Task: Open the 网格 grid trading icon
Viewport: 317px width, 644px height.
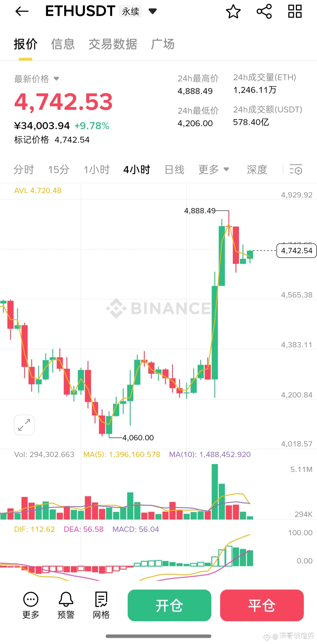Action: [101, 605]
